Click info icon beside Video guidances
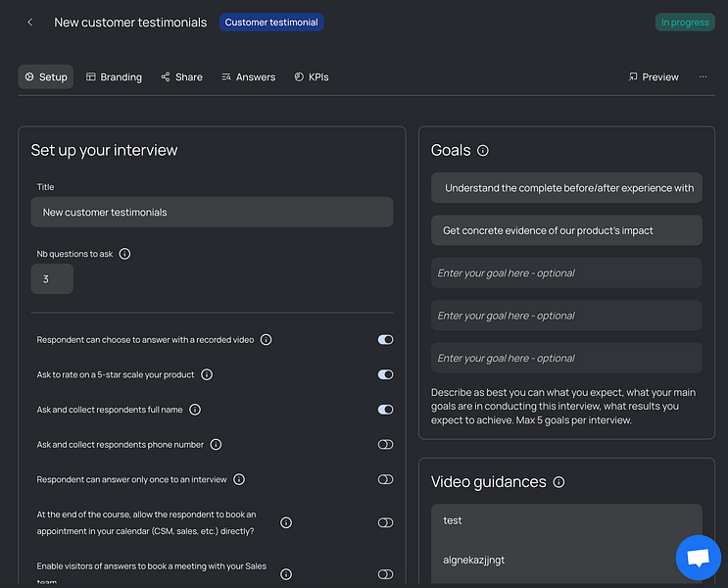 [x=558, y=482]
